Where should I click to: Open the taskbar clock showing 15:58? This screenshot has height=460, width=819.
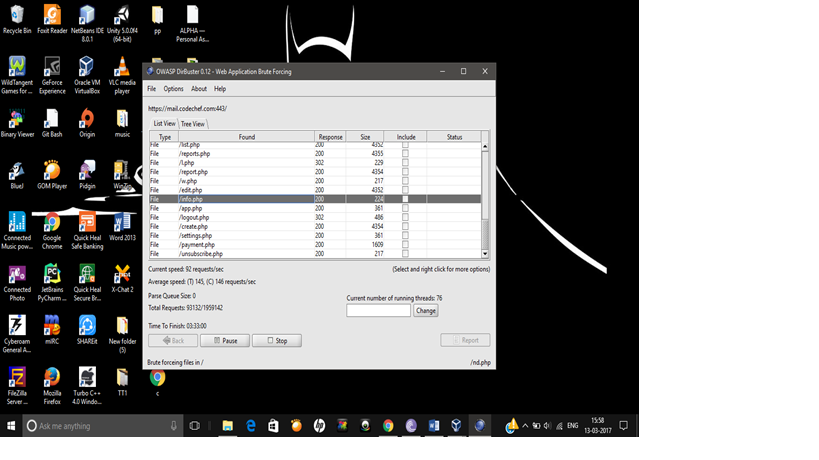[x=598, y=426]
